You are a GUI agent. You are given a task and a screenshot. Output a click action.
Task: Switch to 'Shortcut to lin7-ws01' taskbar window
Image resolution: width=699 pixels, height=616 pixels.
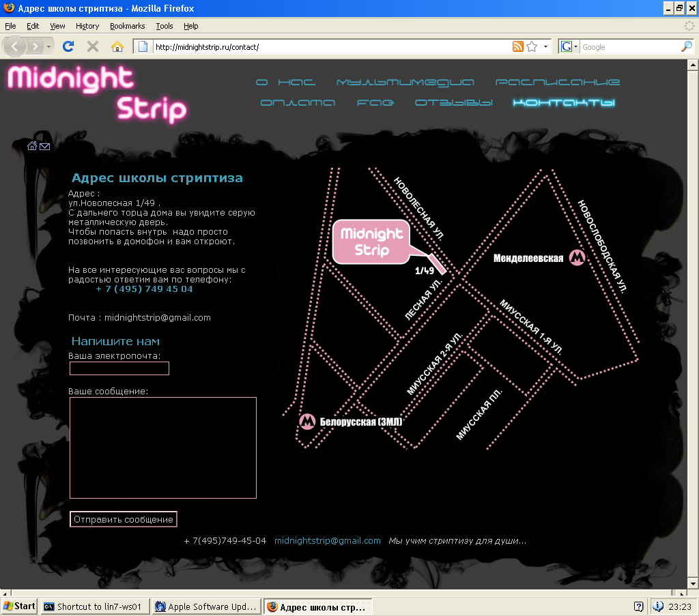click(94, 606)
